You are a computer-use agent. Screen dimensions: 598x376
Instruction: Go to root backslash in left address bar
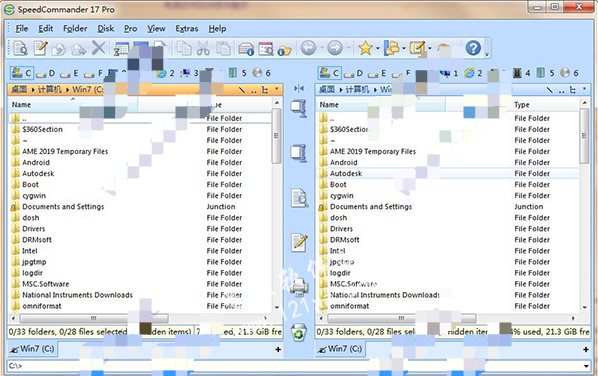(242, 90)
